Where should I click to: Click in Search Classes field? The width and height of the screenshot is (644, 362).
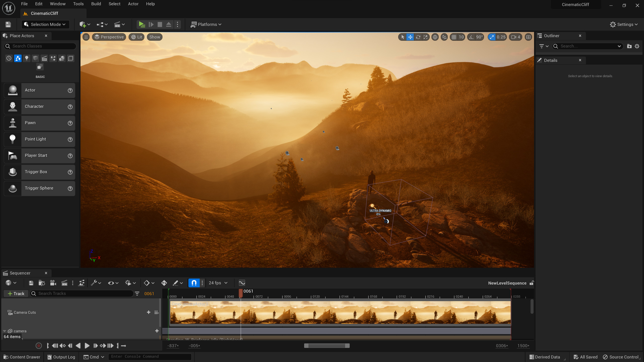pos(40,46)
